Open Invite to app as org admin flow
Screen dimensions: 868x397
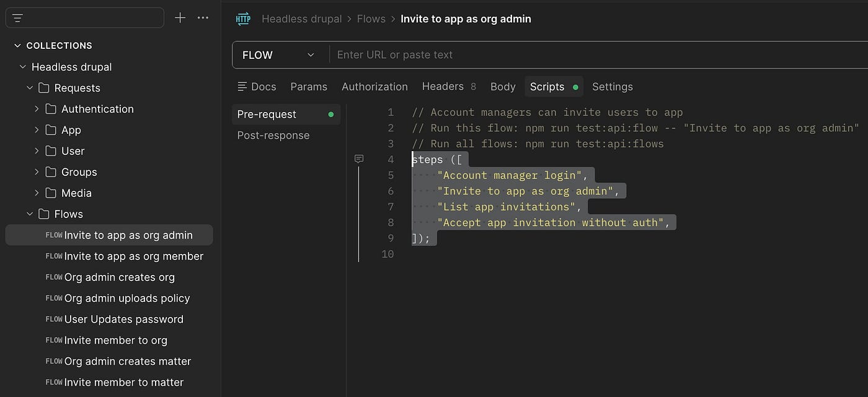pyautogui.click(x=109, y=235)
